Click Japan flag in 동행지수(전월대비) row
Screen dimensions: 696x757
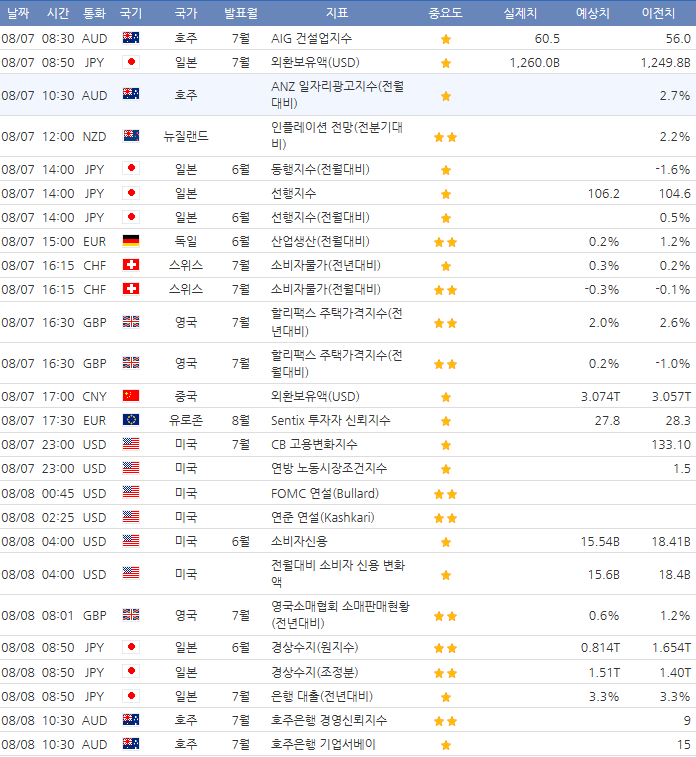coord(131,168)
